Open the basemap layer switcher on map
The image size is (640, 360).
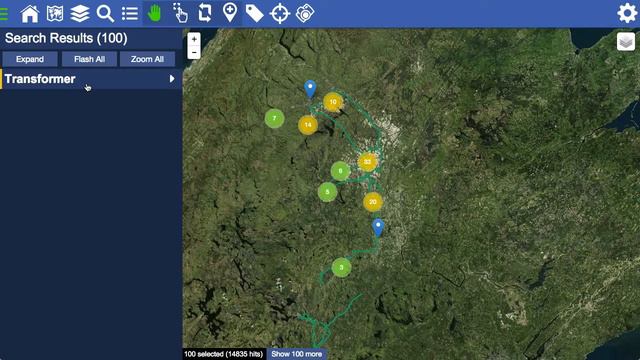click(626, 42)
